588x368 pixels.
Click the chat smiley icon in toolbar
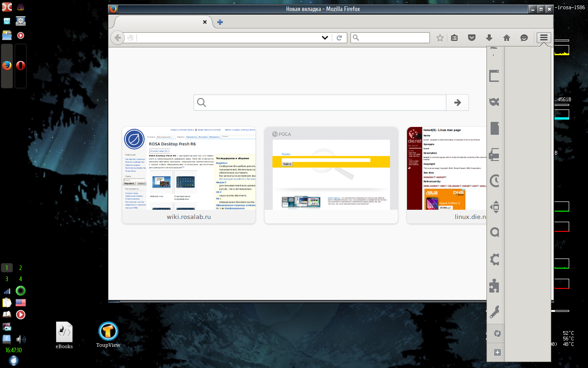pyautogui.click(x=524, y=38)
